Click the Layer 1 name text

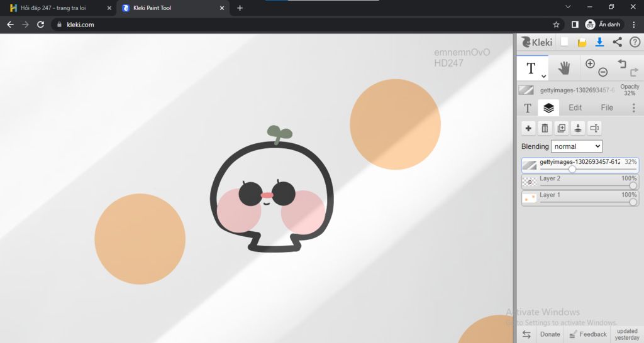pos(550,195)
